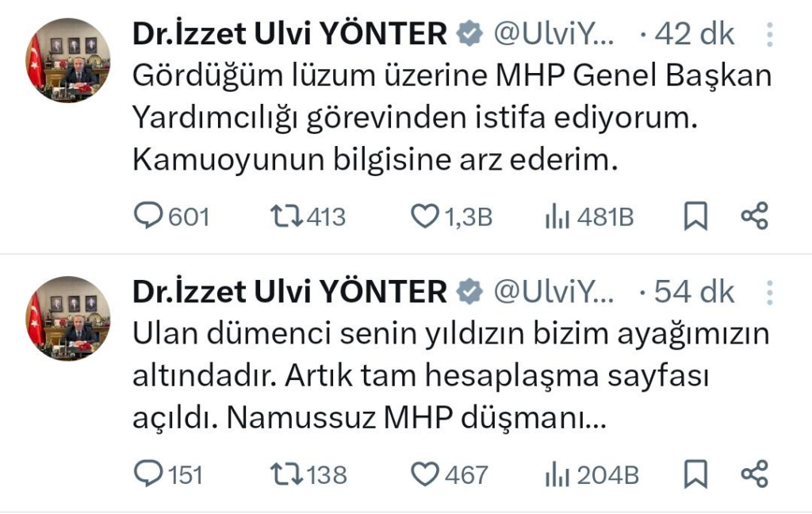Open more options for the 54 dk tweet
Viewport: 812px width, 514px height.
pos(768,293)
